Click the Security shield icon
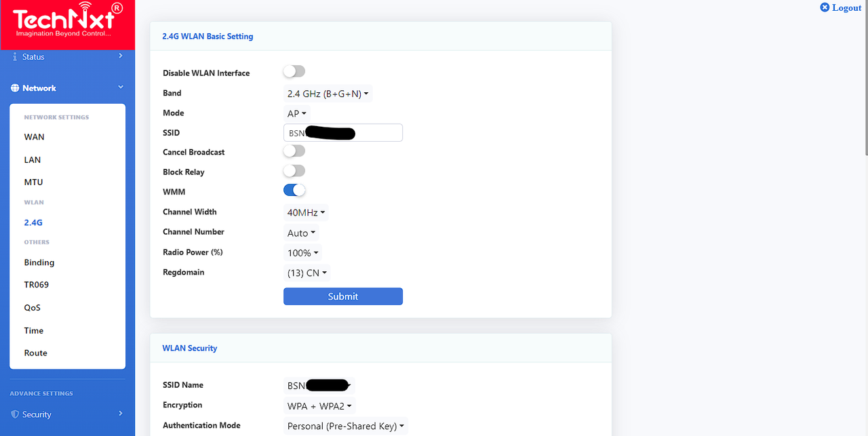868x436 pixels. [x=15, y=414]
